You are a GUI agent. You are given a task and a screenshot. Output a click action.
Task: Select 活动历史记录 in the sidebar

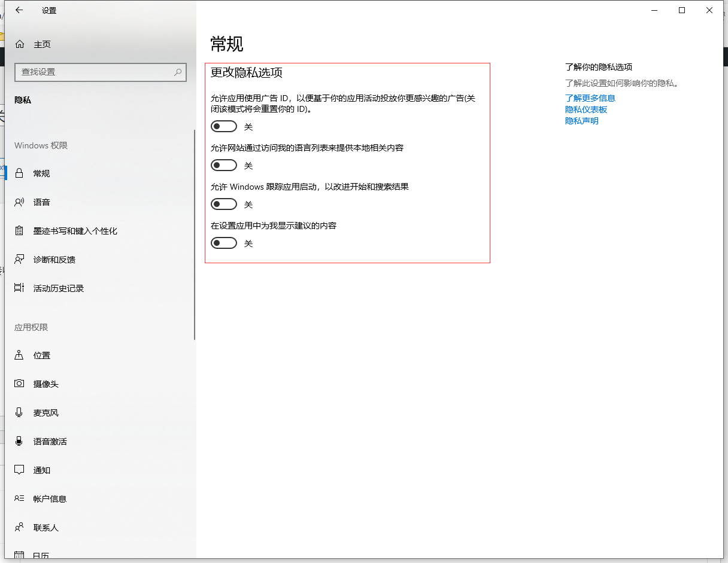click(59, 288)
